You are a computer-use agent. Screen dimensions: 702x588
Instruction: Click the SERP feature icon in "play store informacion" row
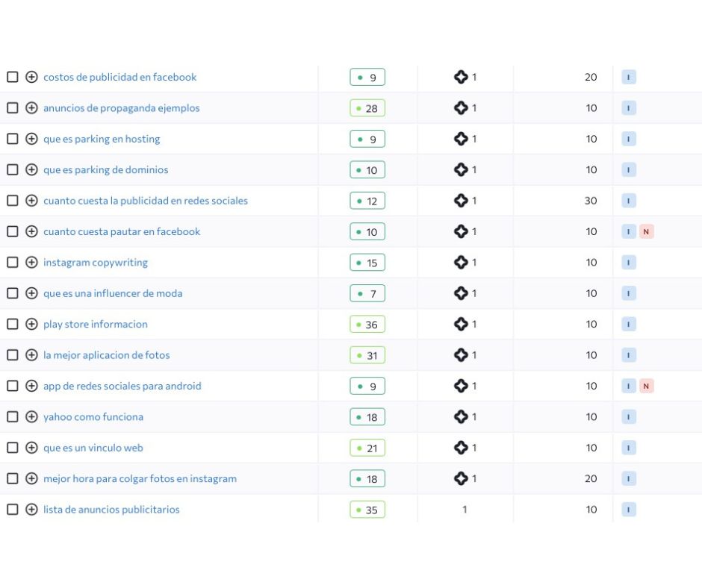point(461,325)
